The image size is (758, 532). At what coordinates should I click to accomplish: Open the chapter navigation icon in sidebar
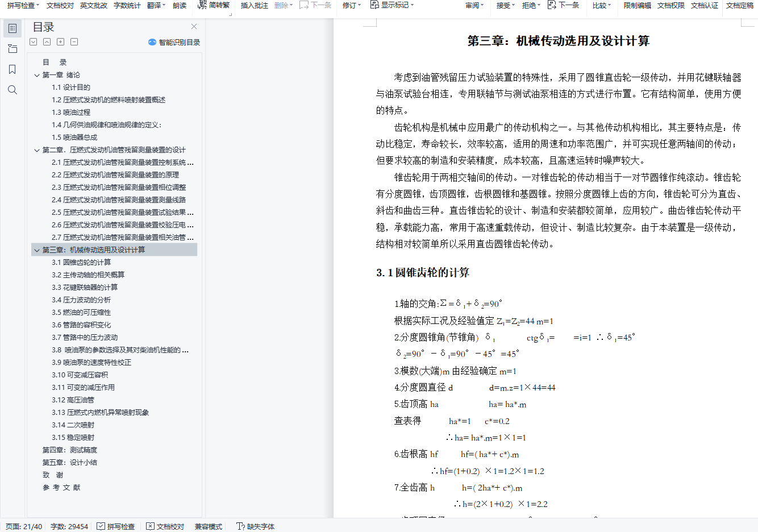pos(13,49)
